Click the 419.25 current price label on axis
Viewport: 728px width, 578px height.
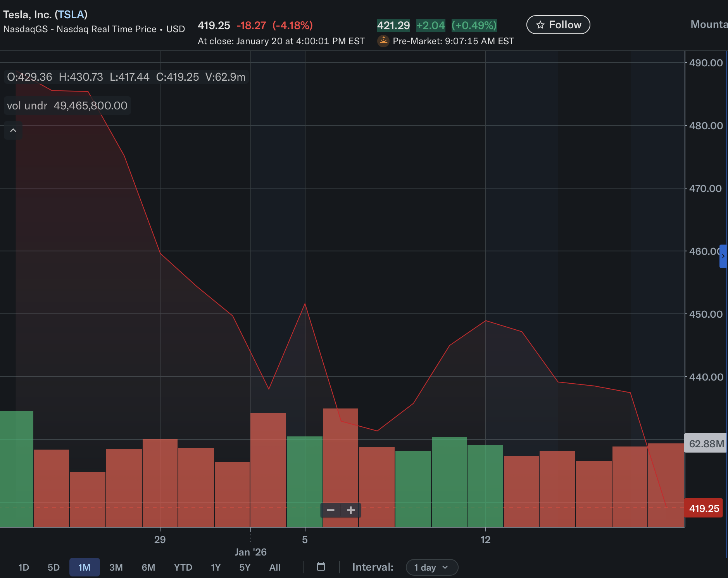[704, 509]
